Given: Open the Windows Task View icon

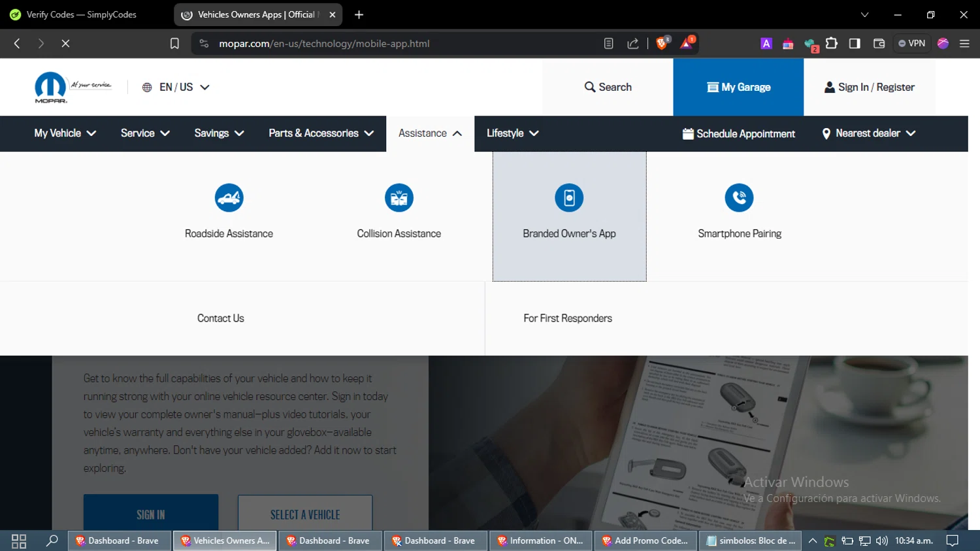Looking at the screenshot, I should pos(19,541).
